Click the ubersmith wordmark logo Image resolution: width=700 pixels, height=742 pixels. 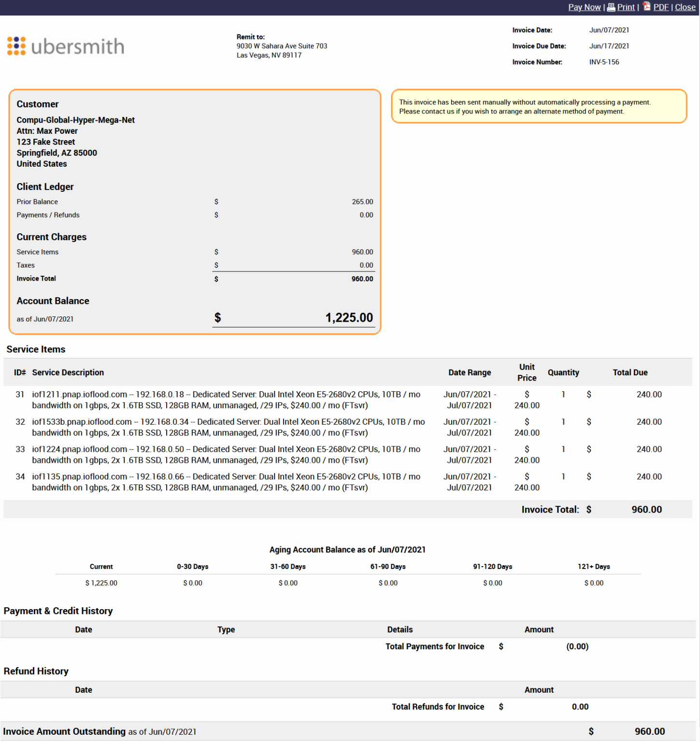pos(77,46)
